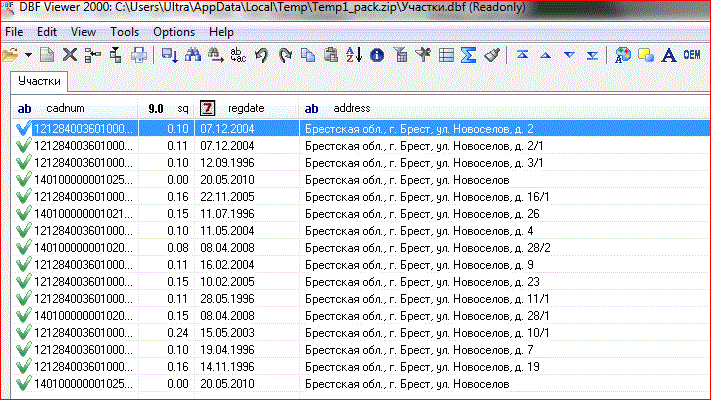Jump to first record arrow

pos(522,54)
